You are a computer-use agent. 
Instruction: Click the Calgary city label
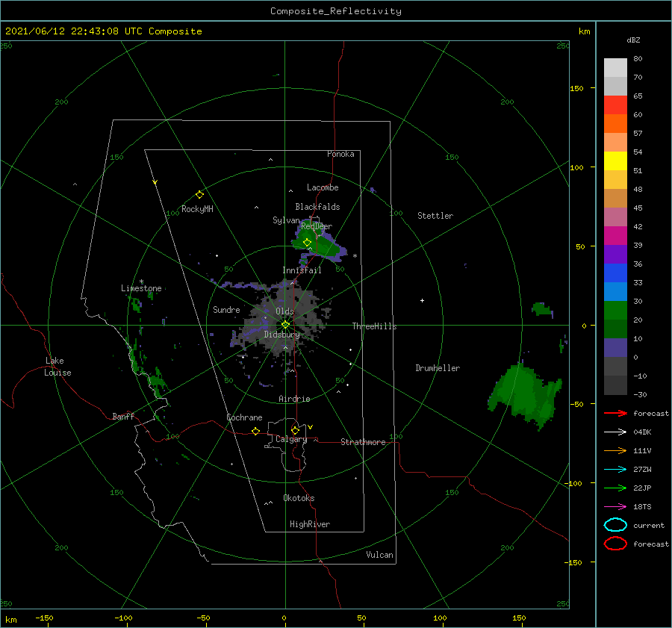click(291, 439)
